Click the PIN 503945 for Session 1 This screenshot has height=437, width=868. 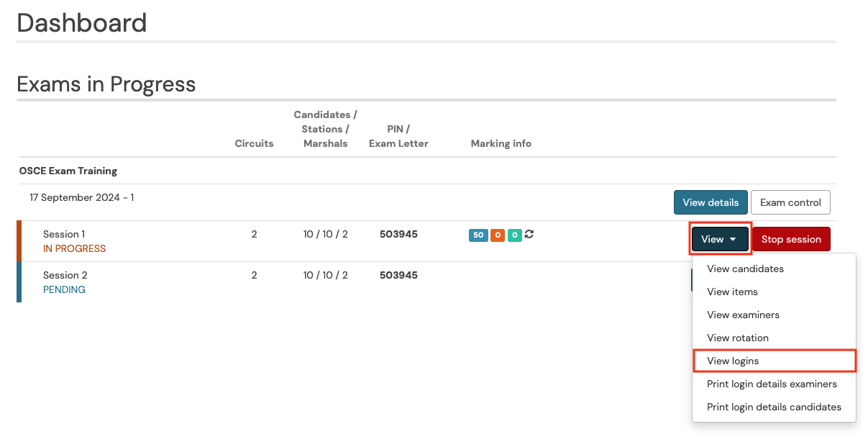(398, 234)
